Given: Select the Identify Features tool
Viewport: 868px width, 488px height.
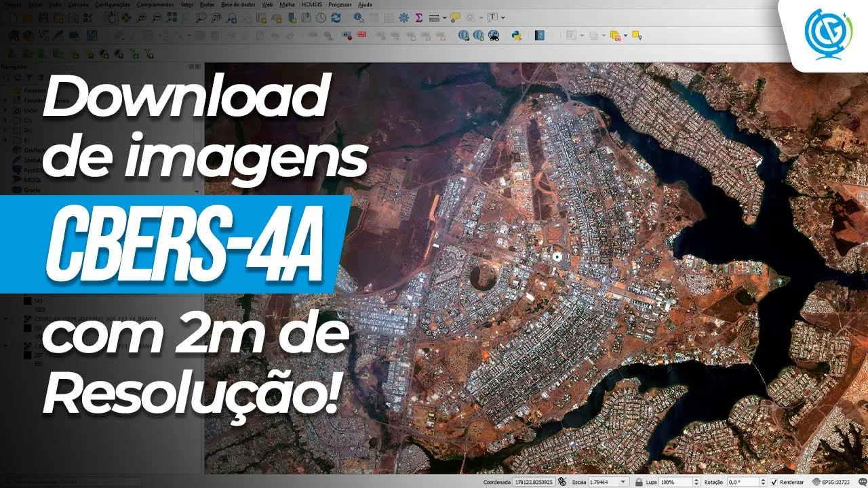Looking at the screenshot, I should 359,18.
